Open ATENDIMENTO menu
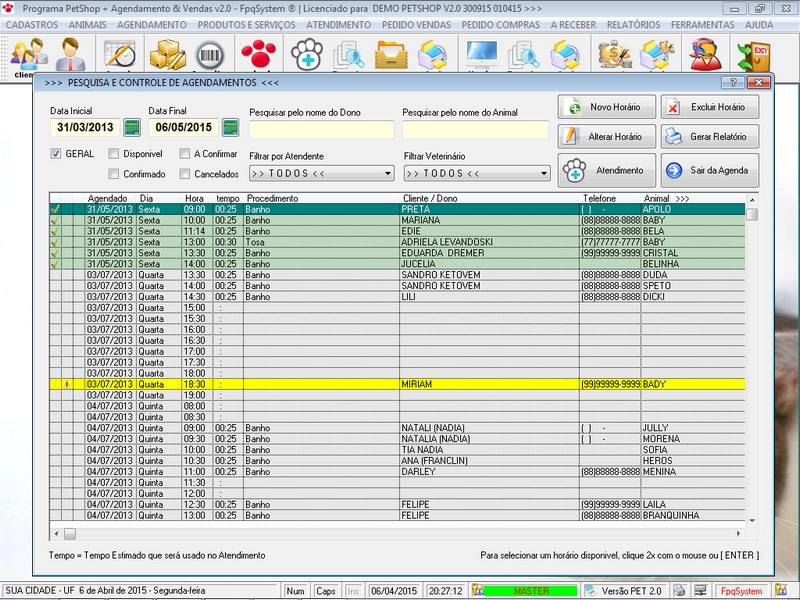The height and width of the screenshot is (600, 800). coord(339,24)
